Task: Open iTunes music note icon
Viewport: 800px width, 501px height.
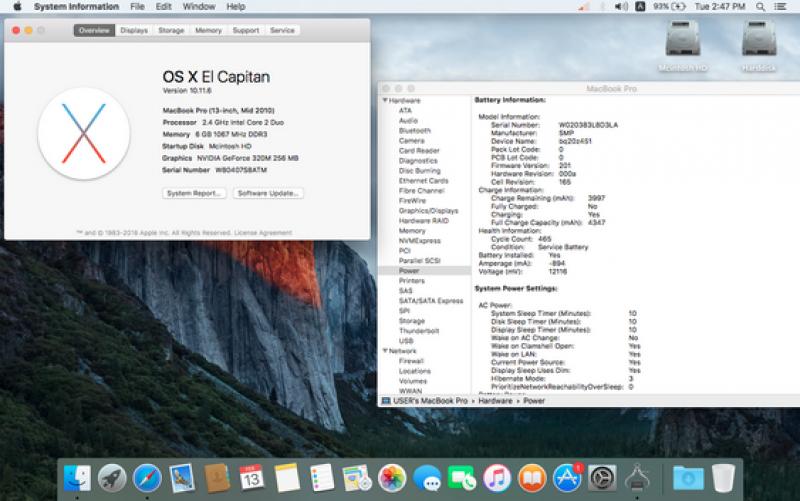Action: pos(496,478)
